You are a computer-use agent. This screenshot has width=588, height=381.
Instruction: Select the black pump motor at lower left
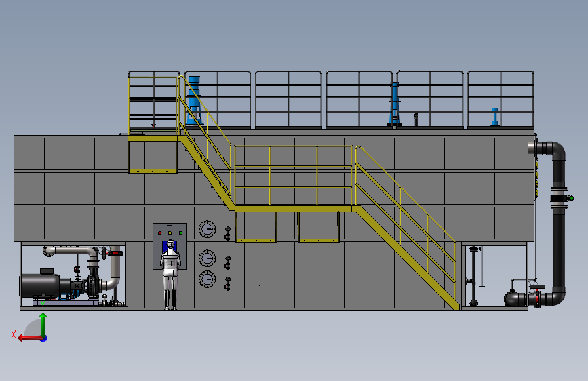tap(40, 285)
